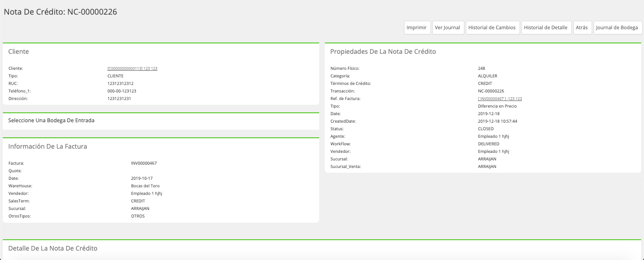Click Términos de Crédito value CREDIT
Image resolution: width=644 pixels, height=260 pixels.
pos(485,84)
